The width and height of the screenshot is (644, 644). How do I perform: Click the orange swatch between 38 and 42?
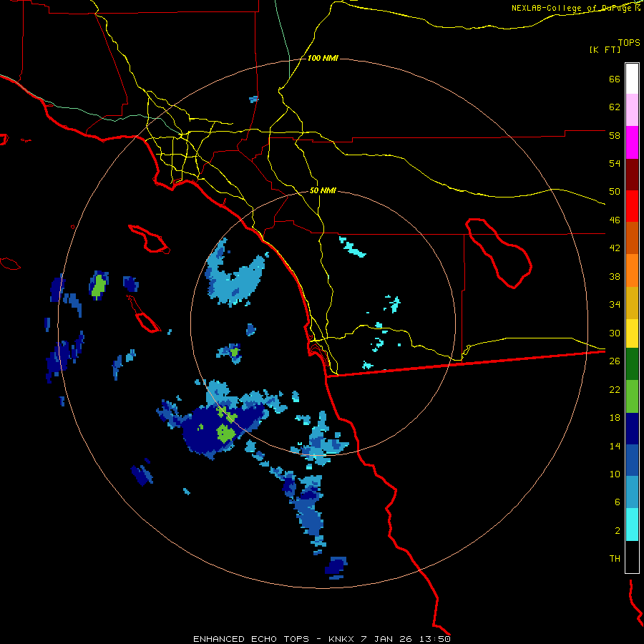click(x=632, y=270)
